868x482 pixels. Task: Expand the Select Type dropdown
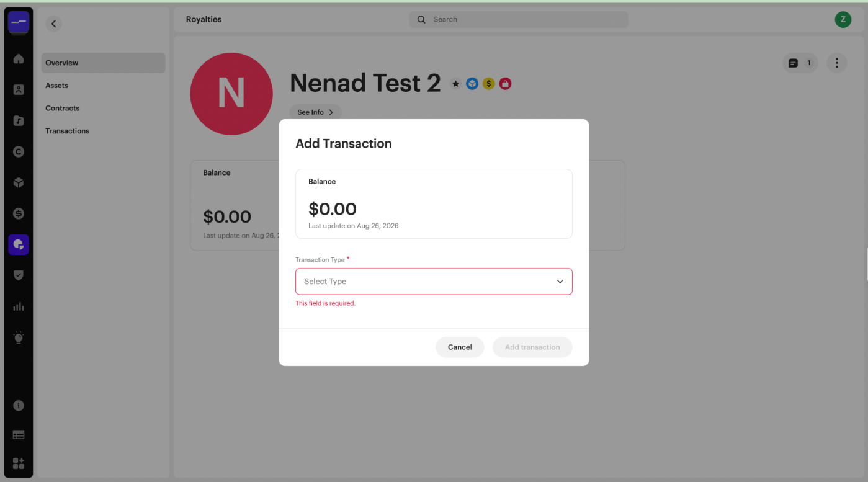pyautogui.click(x=434, y=282)
